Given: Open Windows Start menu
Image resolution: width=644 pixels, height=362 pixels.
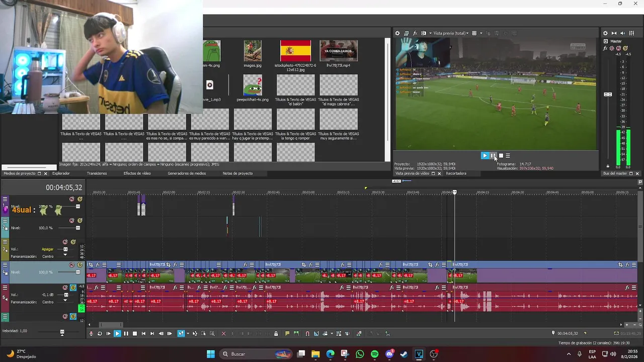Looking at the screenshot, I should coord(211,354).
